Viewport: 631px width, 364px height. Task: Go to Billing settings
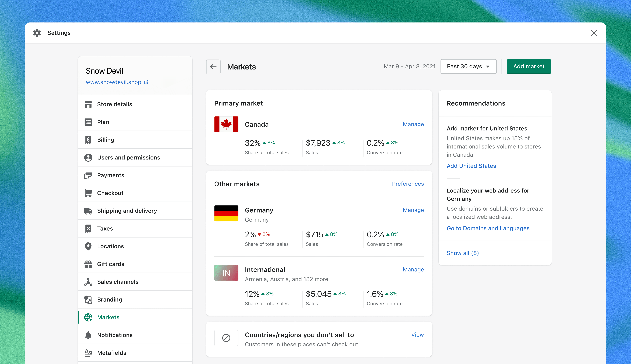pyautogui.click(x=135, y=140)
